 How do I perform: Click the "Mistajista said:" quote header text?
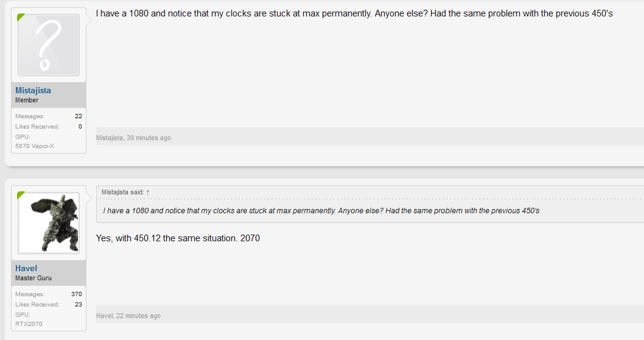[x=122, y=193]
